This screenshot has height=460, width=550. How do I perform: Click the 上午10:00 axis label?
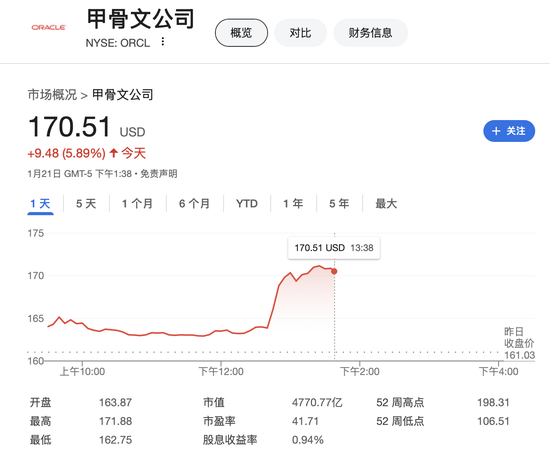(x=82, y=372)
